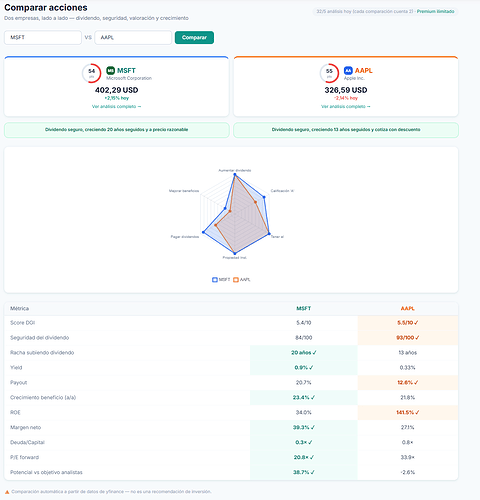Click the Propiedad inst. radar chart point
The height and width of the screenshot is (500, 480).
coord(235,253)
